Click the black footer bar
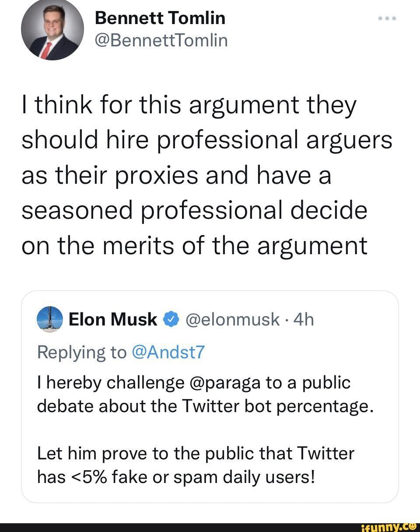Viewport: 420px width, 532px height. pyautogui.click(x=175, y=527)
